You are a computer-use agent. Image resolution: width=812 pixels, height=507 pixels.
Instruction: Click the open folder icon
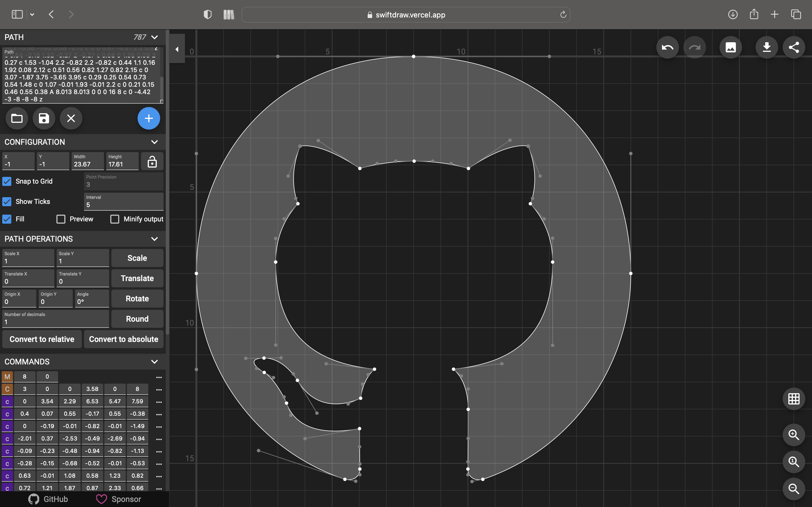coord(17,118)
